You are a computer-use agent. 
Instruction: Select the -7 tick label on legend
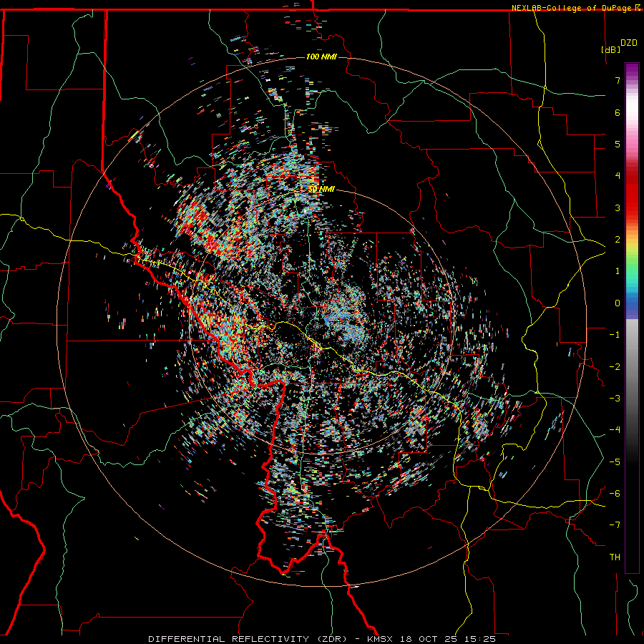[x=615, y=525]
